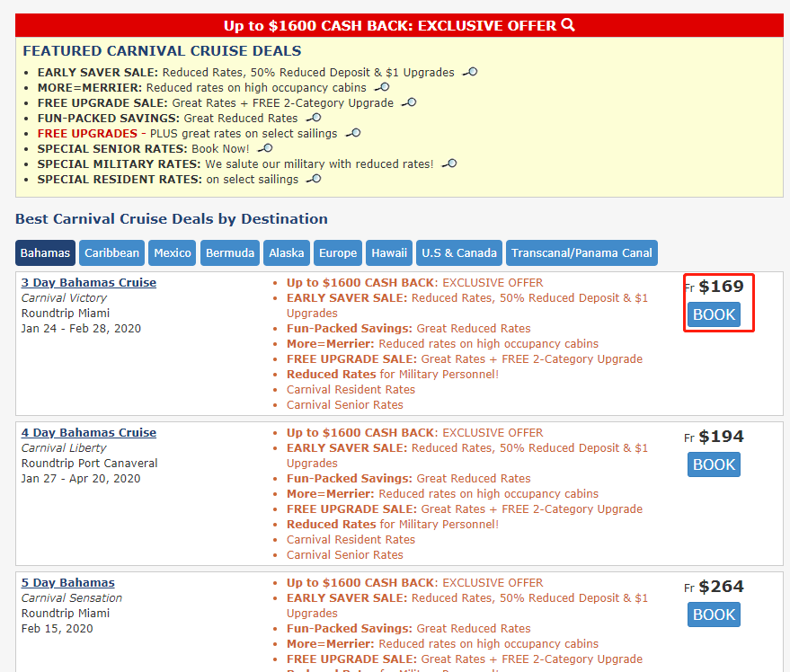Image resolution: width=790 pixels, height=672 pixels.
Task: Open magnifier icon beside More=Merrier deal
Action: click(x=382, y=87)
